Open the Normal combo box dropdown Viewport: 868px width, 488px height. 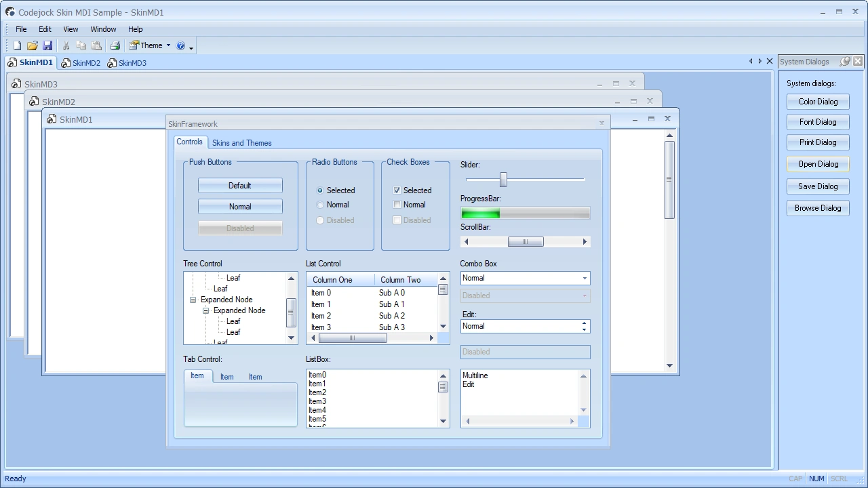pyautogui.click(x=585, y=279)
